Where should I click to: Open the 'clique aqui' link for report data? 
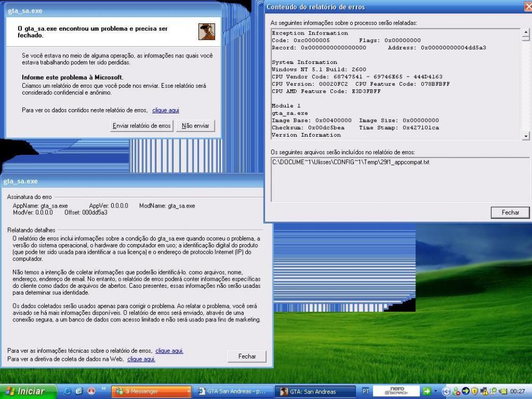click(165, 110)
